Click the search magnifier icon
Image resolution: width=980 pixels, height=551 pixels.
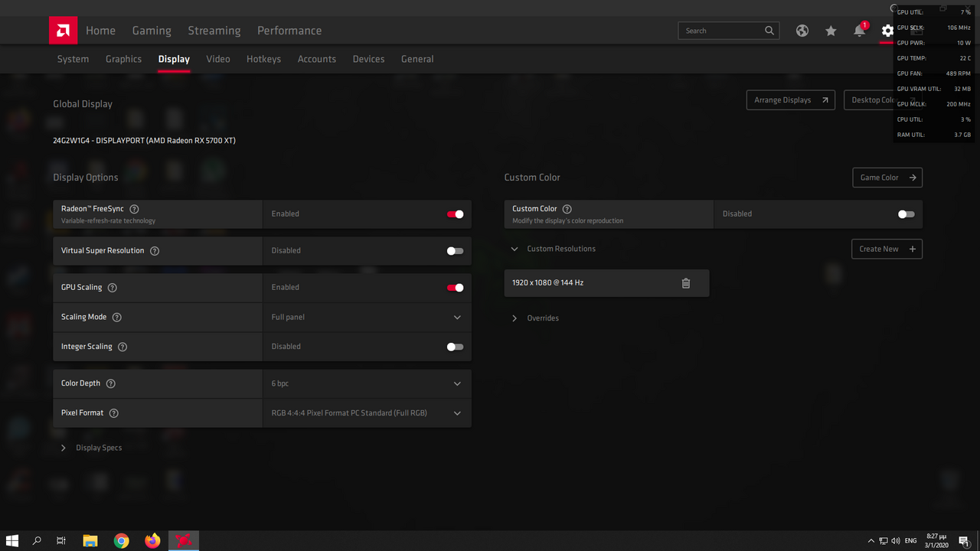(769, 31)
